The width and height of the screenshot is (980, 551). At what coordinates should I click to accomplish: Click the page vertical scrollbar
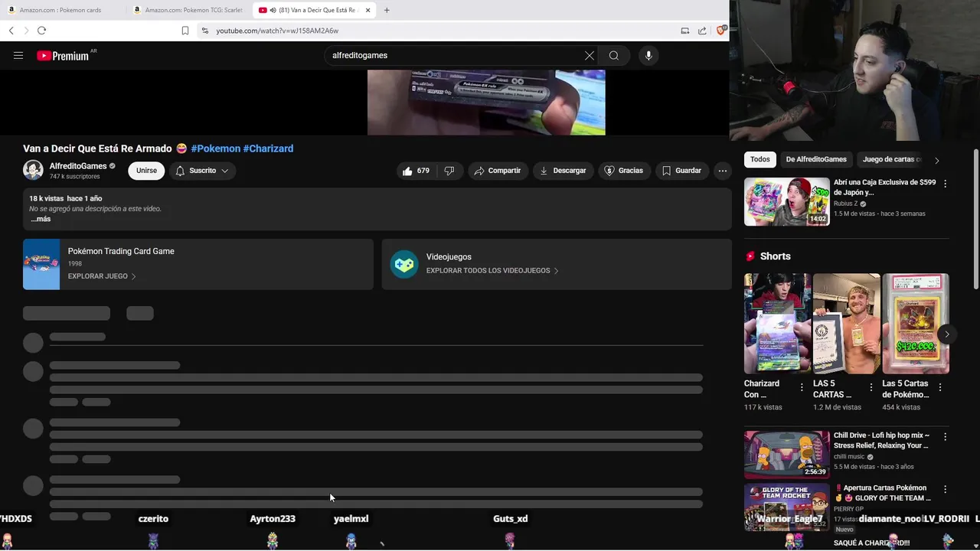pos(975,219)
